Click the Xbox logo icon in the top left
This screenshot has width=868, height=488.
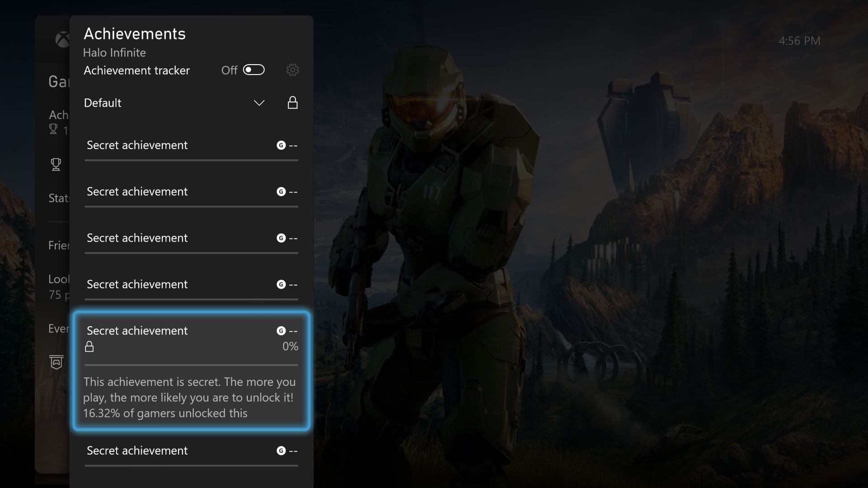tap(62, 40)
